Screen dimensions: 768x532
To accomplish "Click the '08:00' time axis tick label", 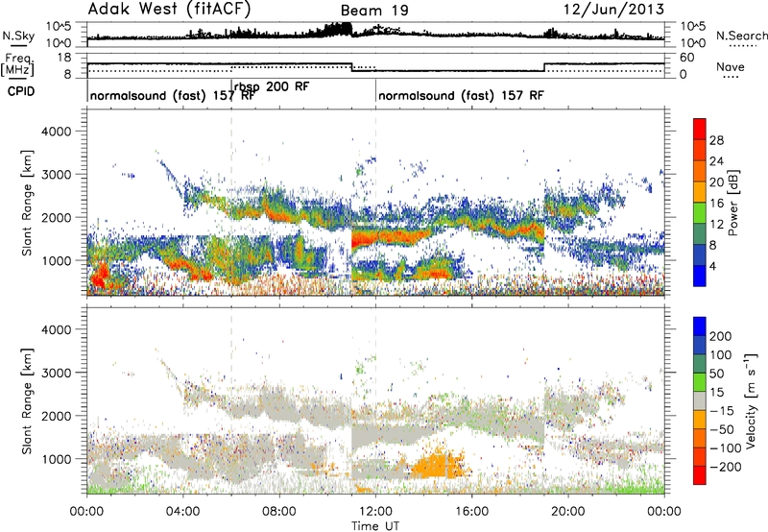I will coord(279,512).
